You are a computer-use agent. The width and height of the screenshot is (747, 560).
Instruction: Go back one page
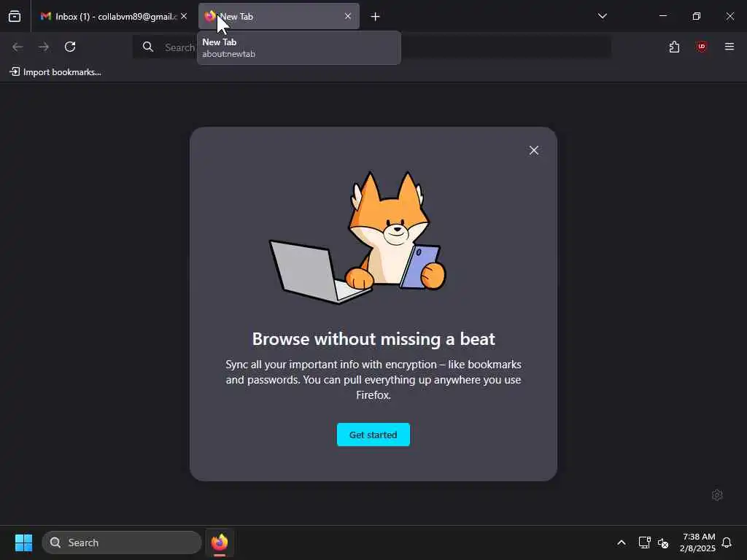(18, 47)
